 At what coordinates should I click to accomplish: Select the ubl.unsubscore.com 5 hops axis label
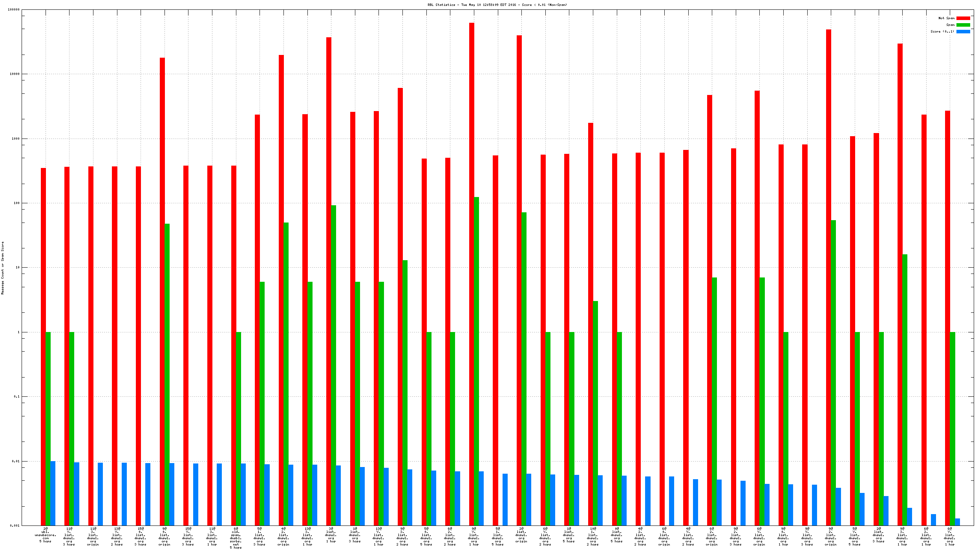(46, 535)
